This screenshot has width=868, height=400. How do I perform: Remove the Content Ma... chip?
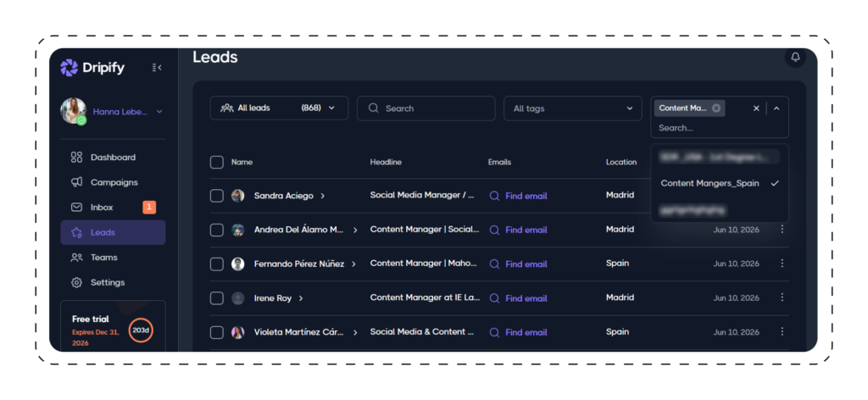point(716,108)
